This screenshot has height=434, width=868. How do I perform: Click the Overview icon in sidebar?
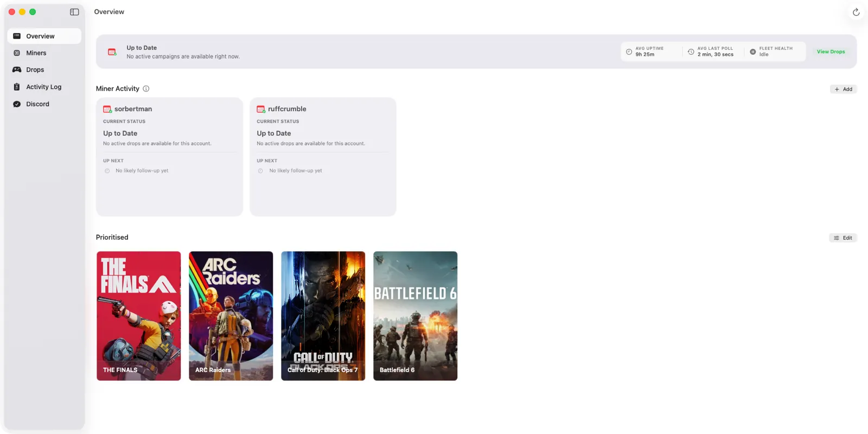(x=17, y=36)
